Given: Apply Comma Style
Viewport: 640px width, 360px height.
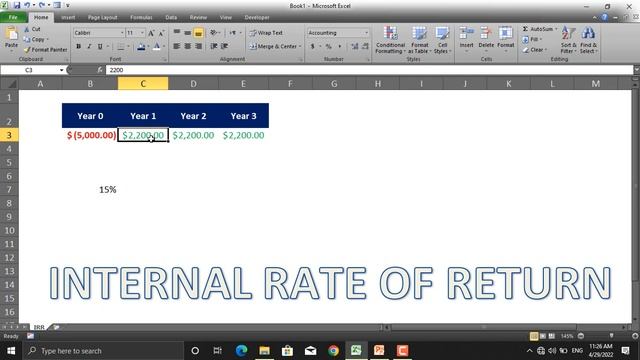Looking at the screenshot, I should pyautogui.click(x=340, y=47).
